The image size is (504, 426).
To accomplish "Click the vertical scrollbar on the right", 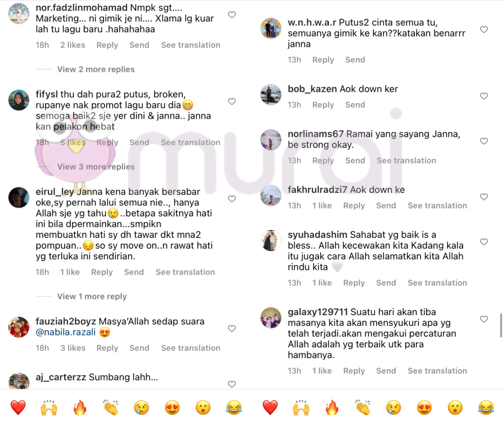I will click(501, 325).
